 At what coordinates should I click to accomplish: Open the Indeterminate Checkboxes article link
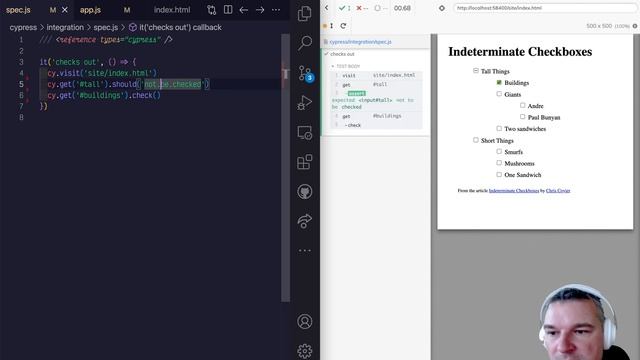514,191
